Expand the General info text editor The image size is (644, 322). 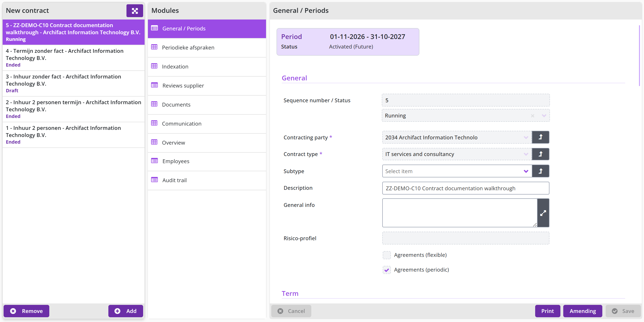(543, 213)
